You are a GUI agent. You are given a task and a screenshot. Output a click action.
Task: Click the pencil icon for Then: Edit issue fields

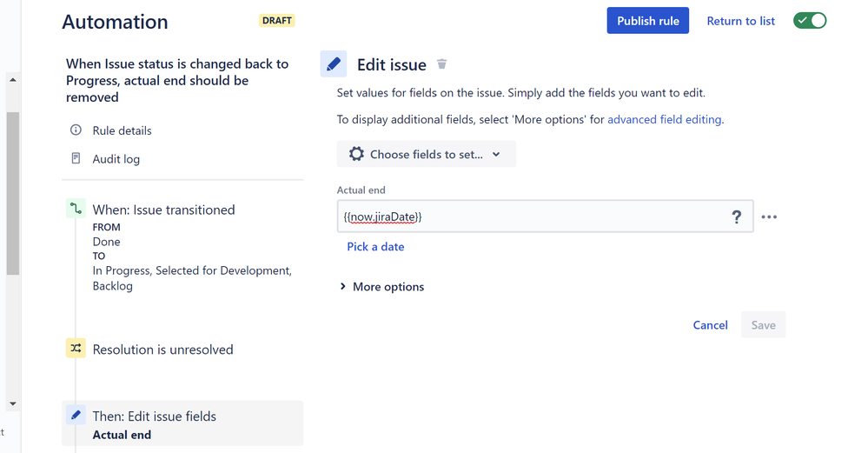[76, 415]
